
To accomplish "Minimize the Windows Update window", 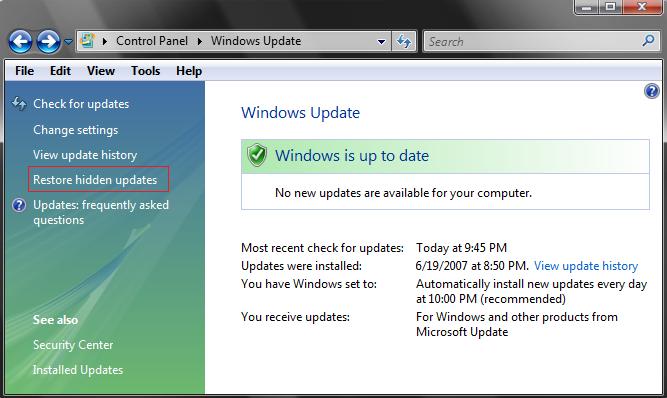I will 587,6.
